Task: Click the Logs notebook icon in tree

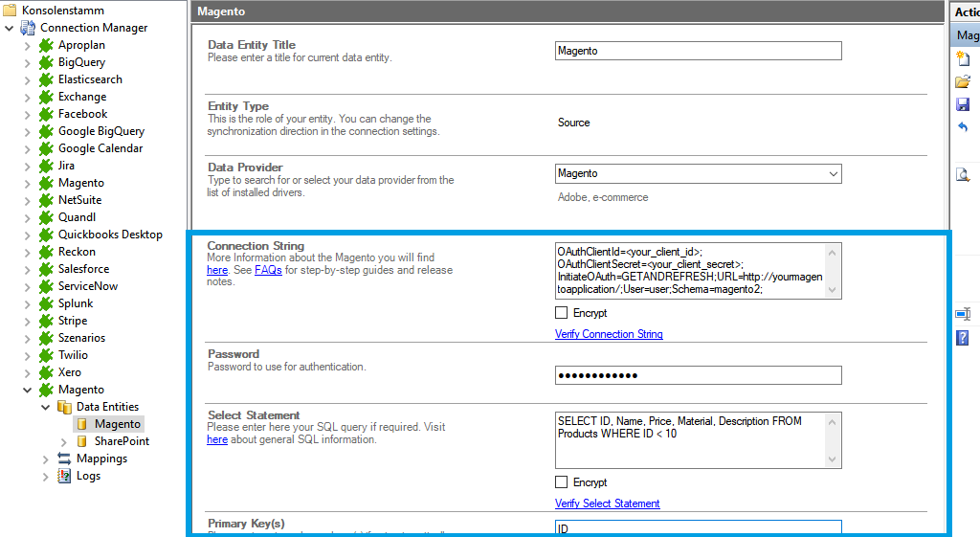Action: point(65,476)
